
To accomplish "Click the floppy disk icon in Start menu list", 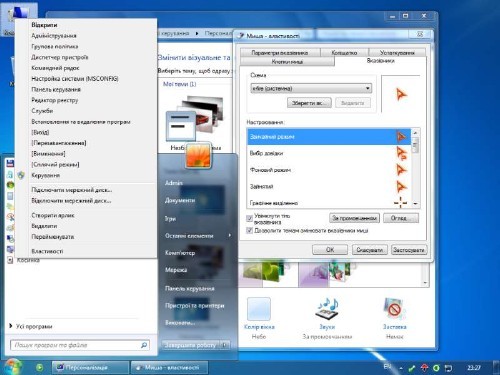I will [10, 163].
